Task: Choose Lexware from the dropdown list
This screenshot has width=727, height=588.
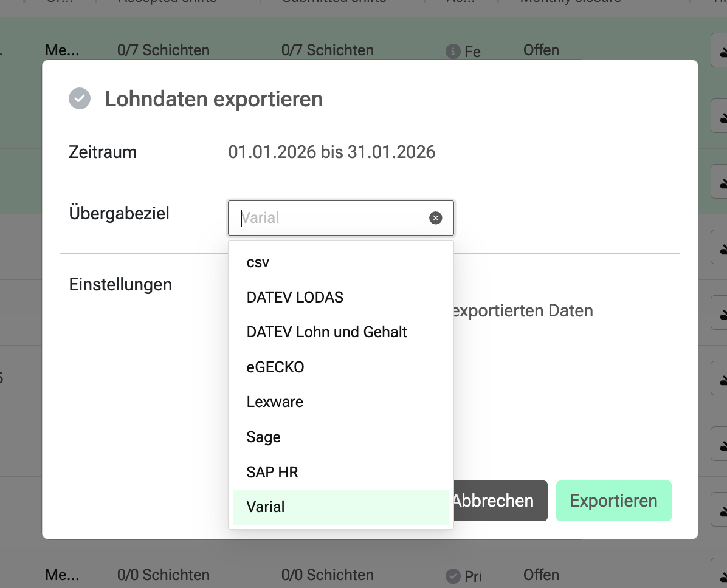Action: click(275, 402)
